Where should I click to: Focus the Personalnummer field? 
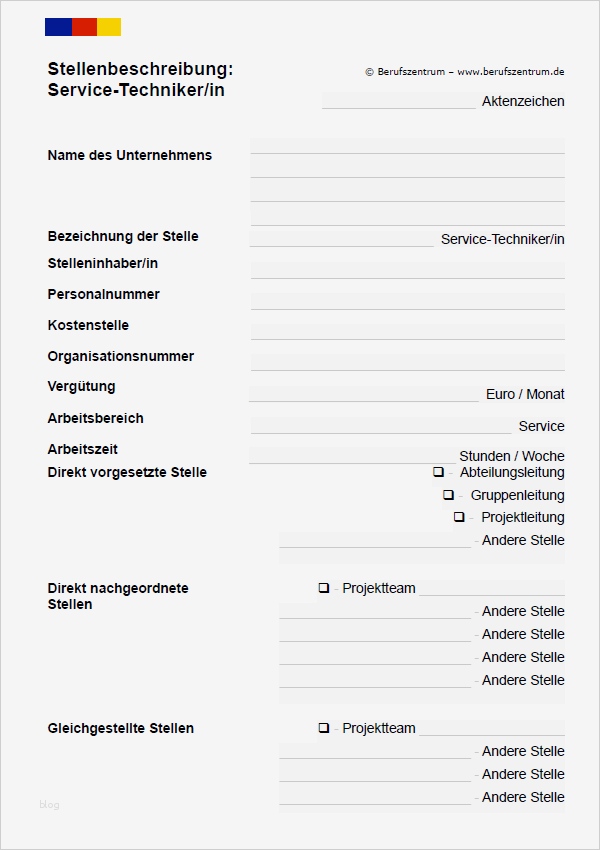click(407, 300)
